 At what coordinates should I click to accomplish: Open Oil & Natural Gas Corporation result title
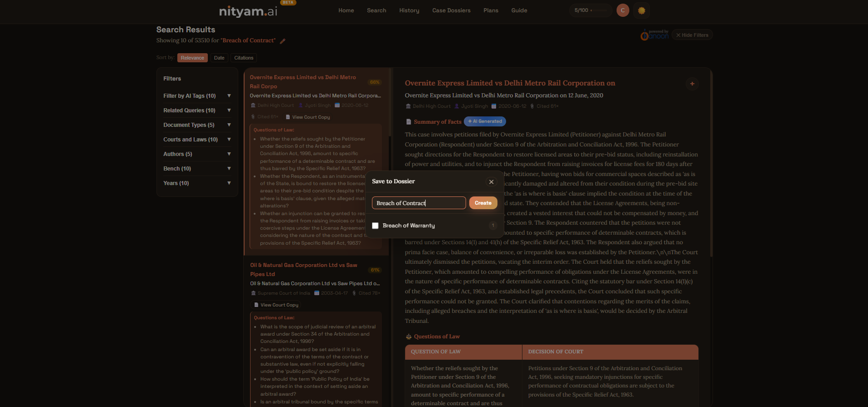point(304,270)
